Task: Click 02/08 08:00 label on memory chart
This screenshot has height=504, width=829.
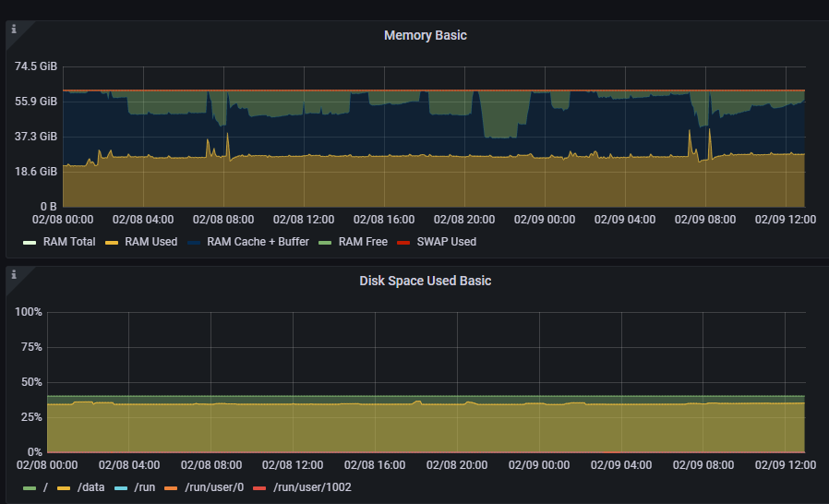Action: (x=223, y=220)
